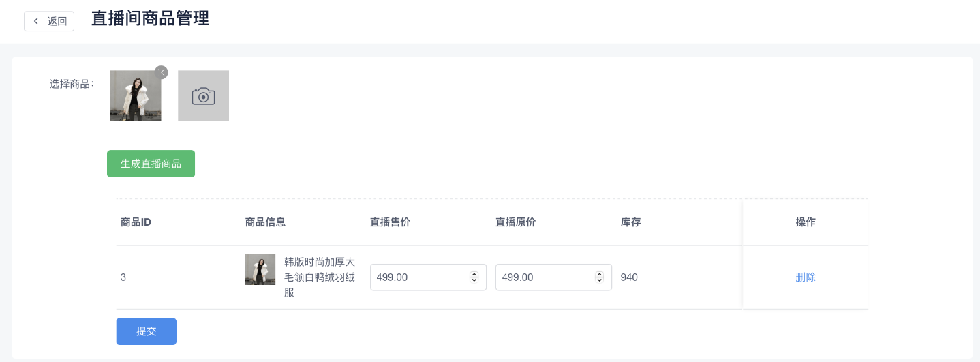The height and width of the screenshot is (362, 980).
Task: Open the selected product thumbnail preview
Action: (136, 97)
